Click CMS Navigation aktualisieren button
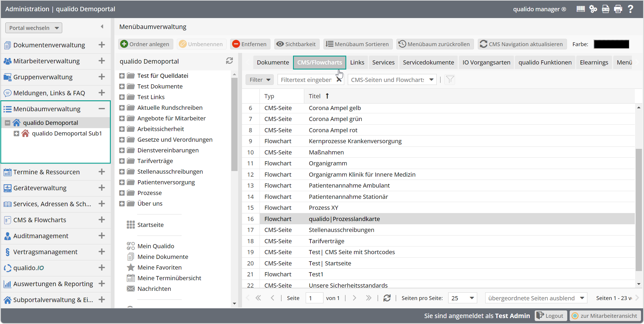This screenshot has height=324, width=644. tap(522, 44)
